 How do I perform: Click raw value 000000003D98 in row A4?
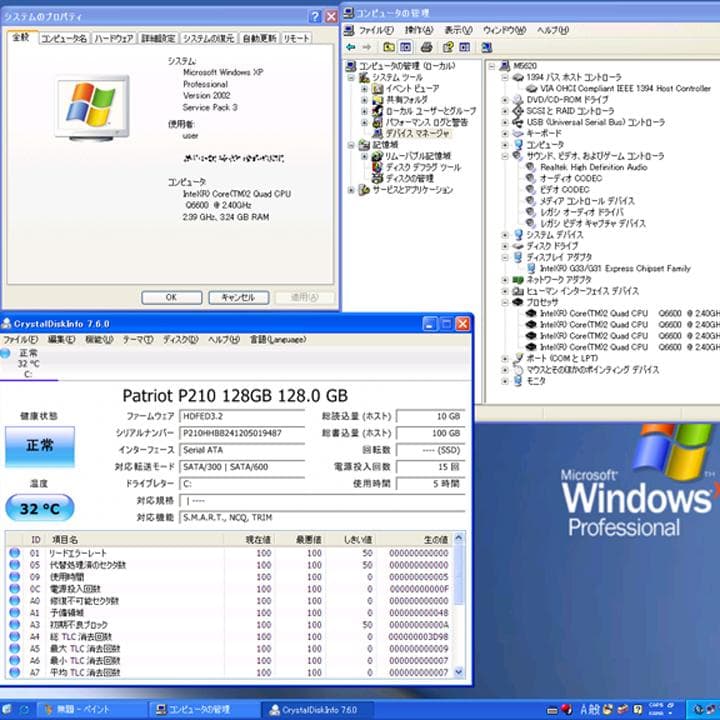(418, 636)
